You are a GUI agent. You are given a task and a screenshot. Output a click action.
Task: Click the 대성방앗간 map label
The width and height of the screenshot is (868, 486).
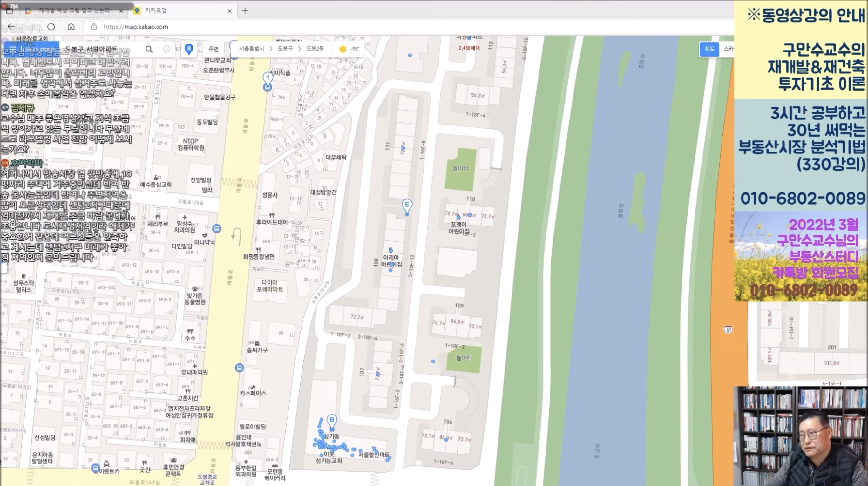[x=323, y=192]
